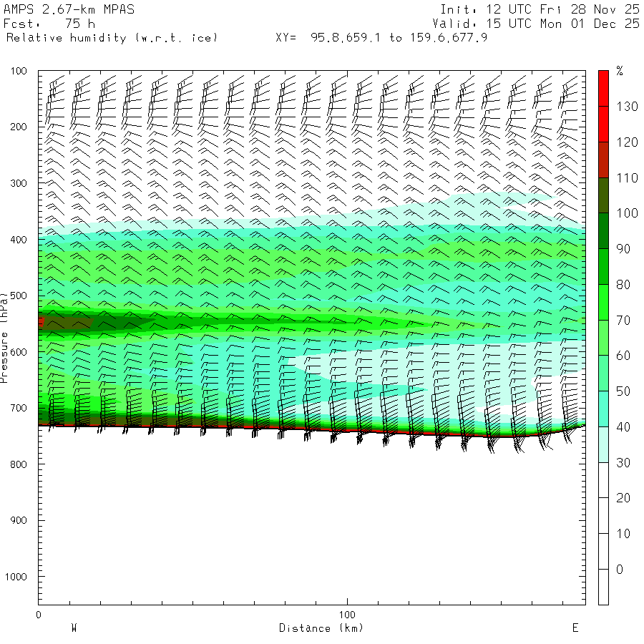Click the white 20-30% colorbar segment
The image size is (644, 644).
[603, 480]
